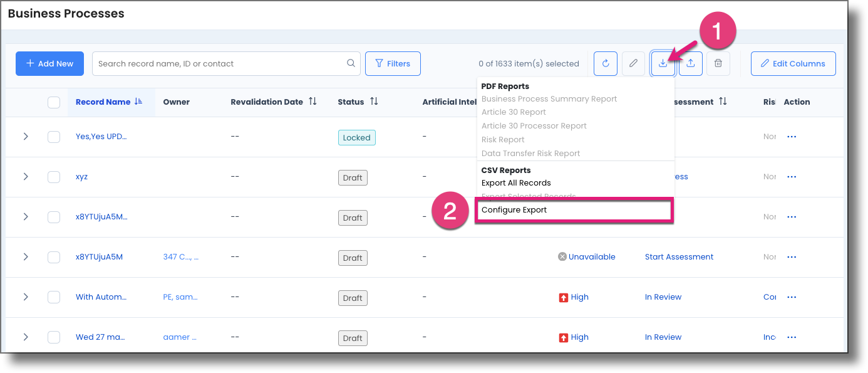Screen dimensions: 868x373
Task: Open action menu for xyz row
Action: point(791,177)
